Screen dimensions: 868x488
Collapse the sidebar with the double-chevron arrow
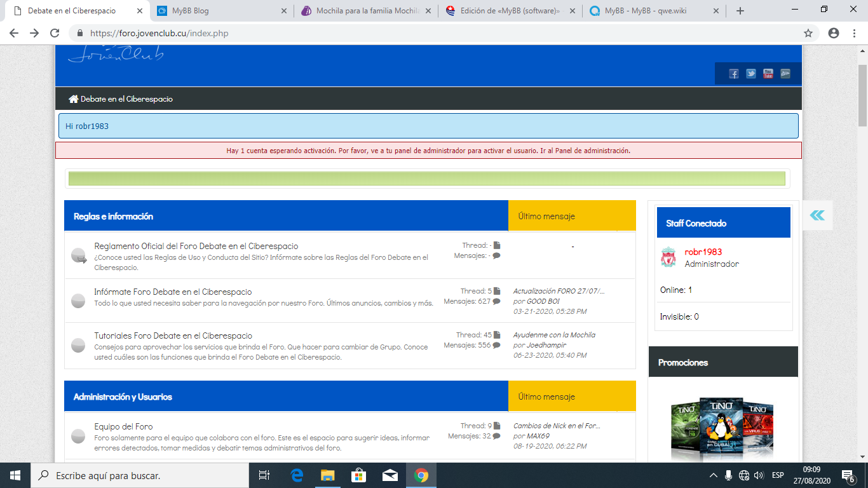pos(817,215)
